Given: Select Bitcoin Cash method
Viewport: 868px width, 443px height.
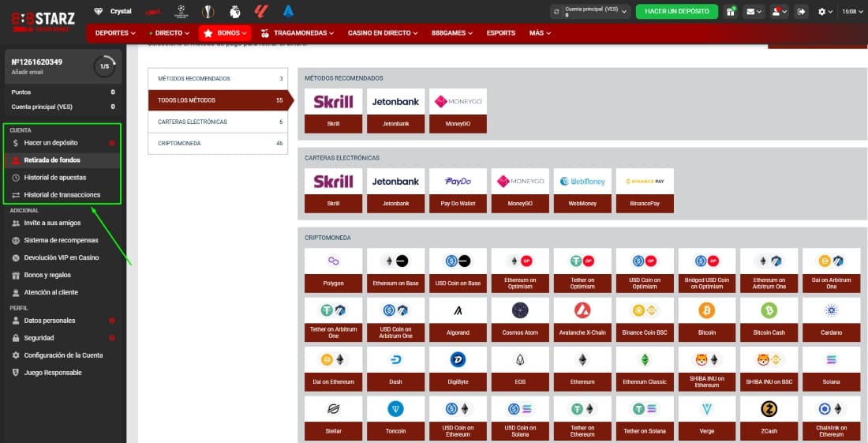Looking at the screenshot, I should [769, 320].
